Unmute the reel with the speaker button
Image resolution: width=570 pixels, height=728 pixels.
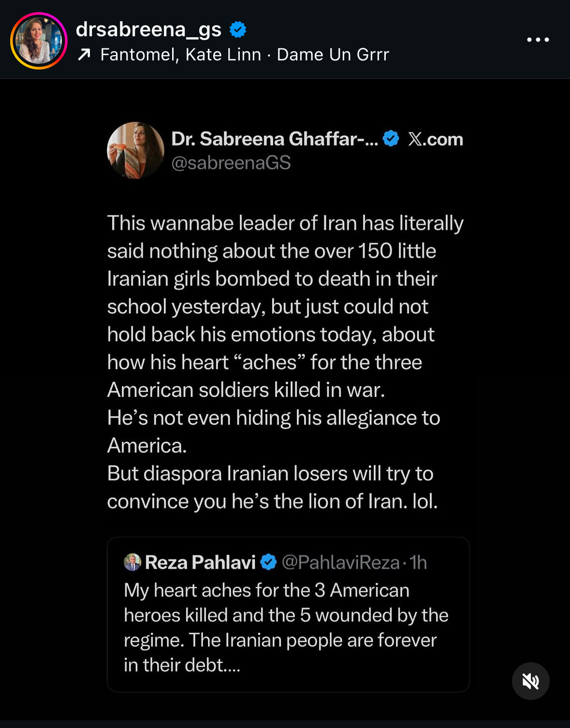coord(530,681)
